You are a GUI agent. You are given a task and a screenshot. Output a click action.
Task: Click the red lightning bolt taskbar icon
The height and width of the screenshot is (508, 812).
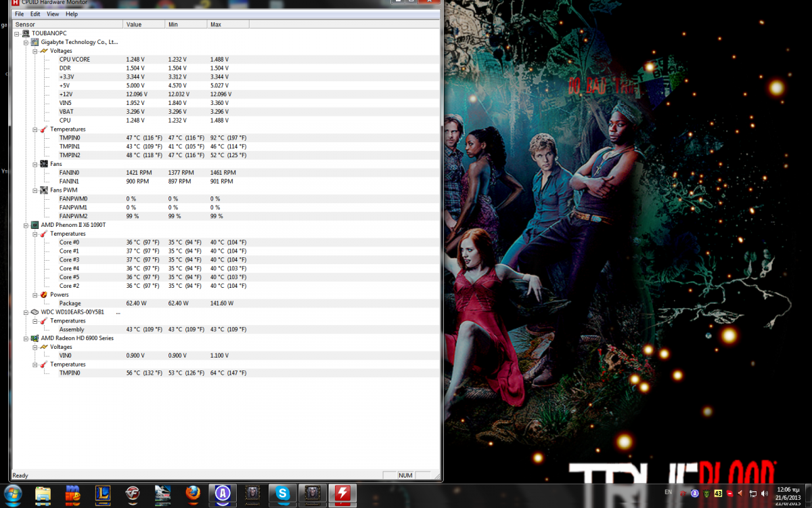[x=342, y=494]
